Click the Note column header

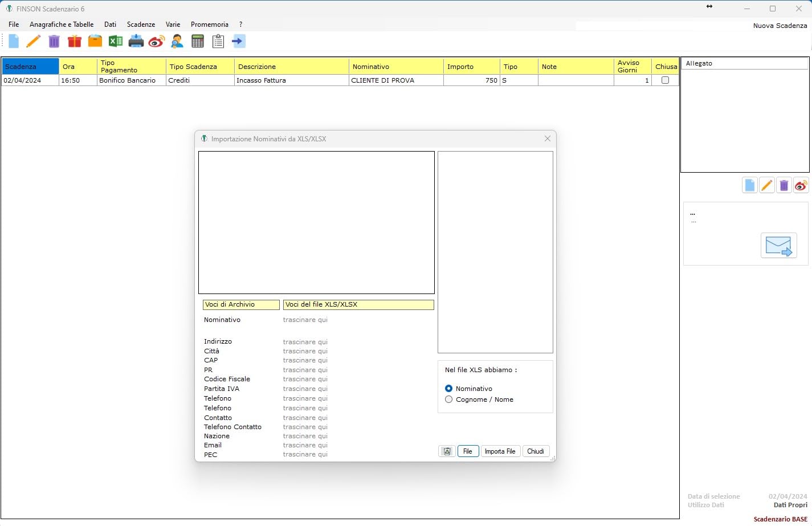click(576, 66)
